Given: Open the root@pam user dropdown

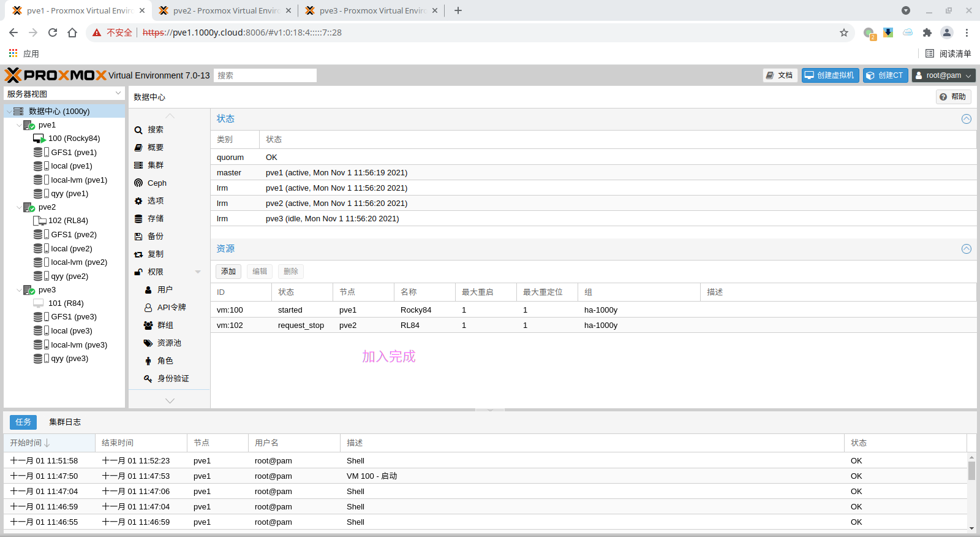Looking at the screenshot, I should [943, 75].
